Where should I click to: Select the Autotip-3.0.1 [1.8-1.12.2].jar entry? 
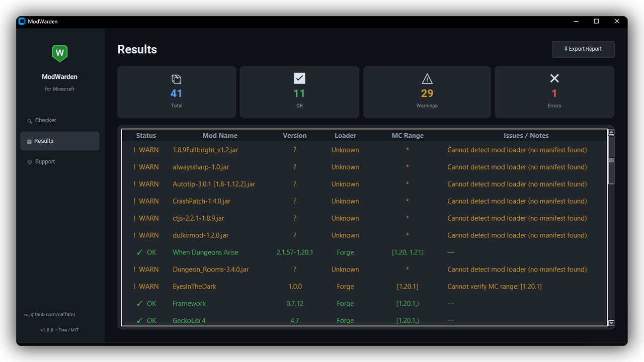(x=214, y=184)
